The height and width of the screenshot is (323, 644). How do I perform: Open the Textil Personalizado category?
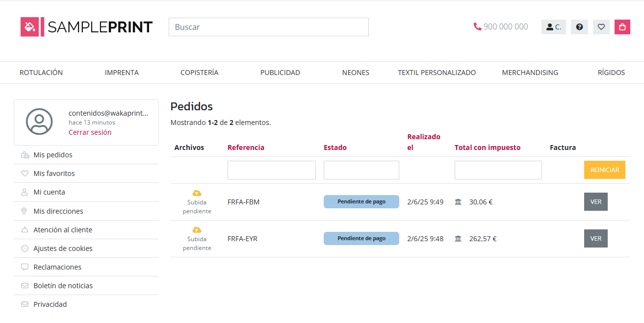(437, 73)
